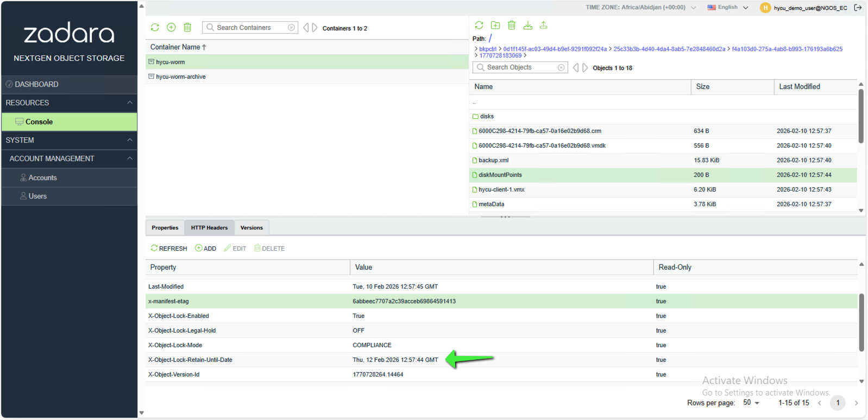The image size is (868, 420).
Task: Open the English language dropdown
Action: click(728, 8)
